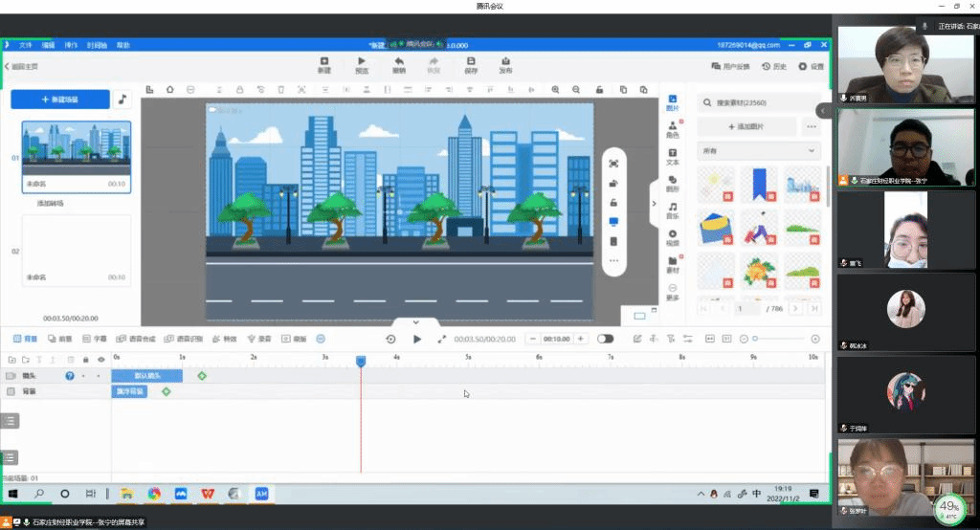Open the 时间轴 menu
The height and width of the screenshot is (530, 980).
coord(97,45)
